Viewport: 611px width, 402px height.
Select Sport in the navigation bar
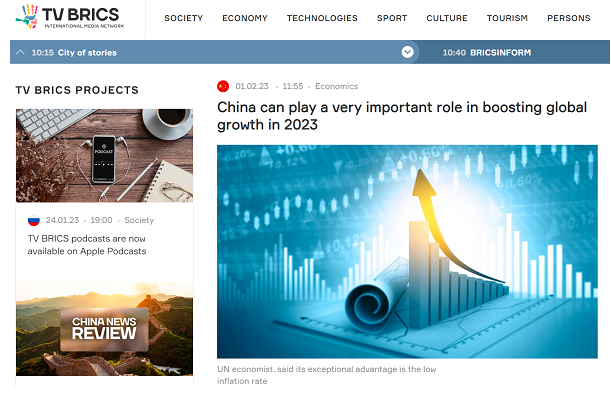point(392,18)
